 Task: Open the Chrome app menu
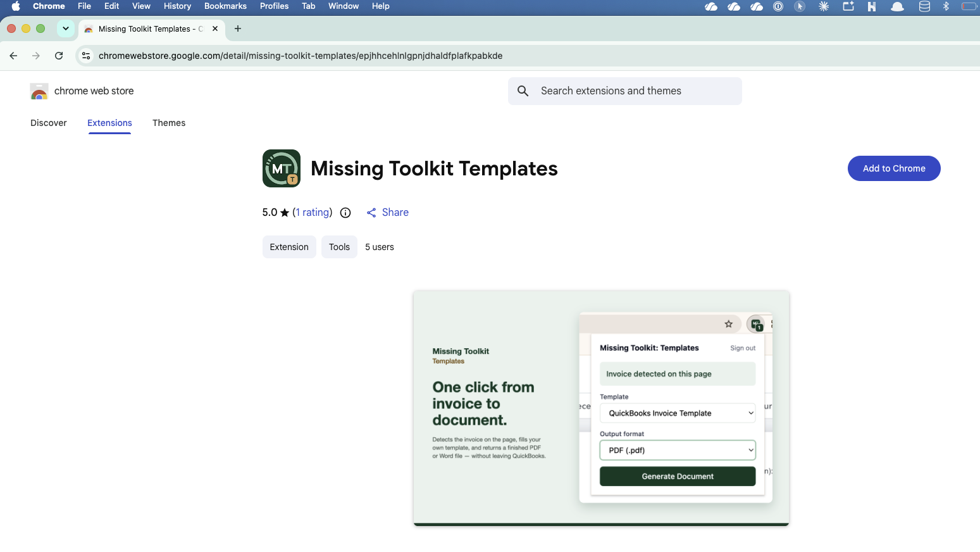pos(49,6)
